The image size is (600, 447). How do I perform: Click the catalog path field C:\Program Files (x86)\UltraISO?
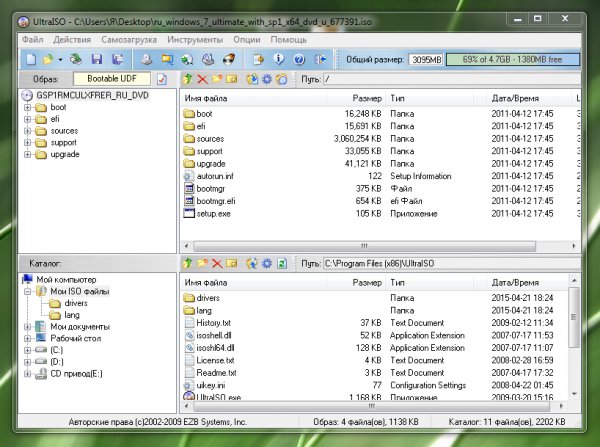tap(452, 263)
